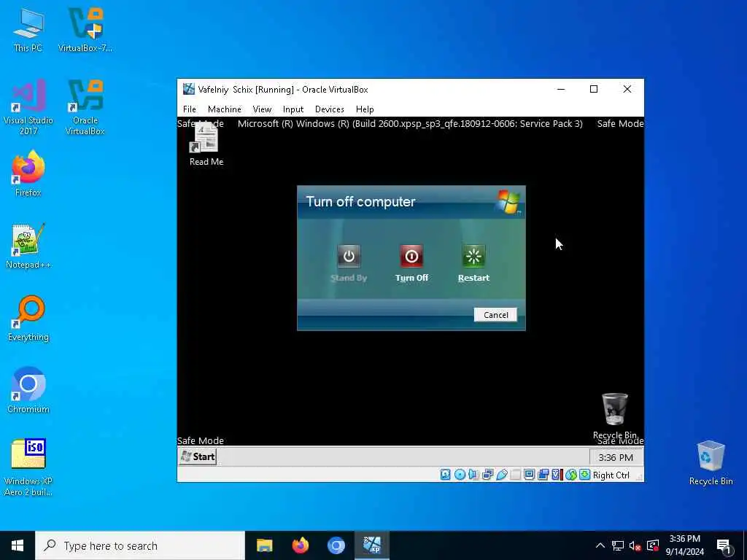Maximize the VirtualBox VM window
The height and width of the screenshot is (560, 747).
coord(594,89)
